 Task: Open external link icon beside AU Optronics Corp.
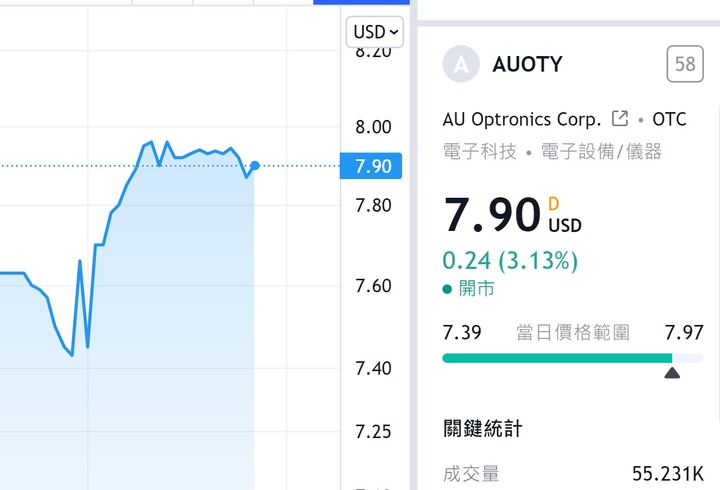(x=620, y=118)
